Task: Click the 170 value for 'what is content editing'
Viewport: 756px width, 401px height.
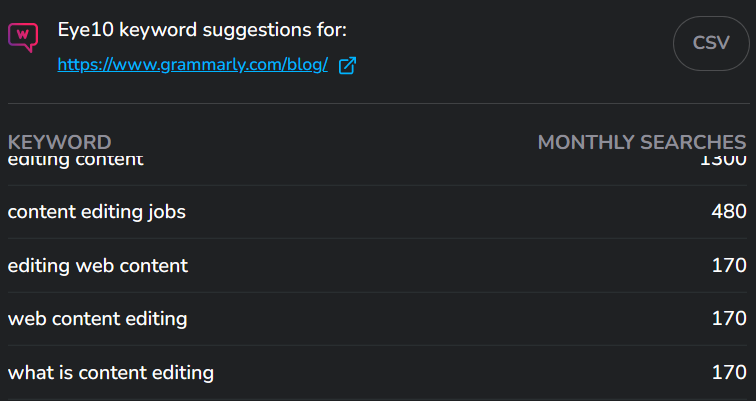Action: click(729, 372)
